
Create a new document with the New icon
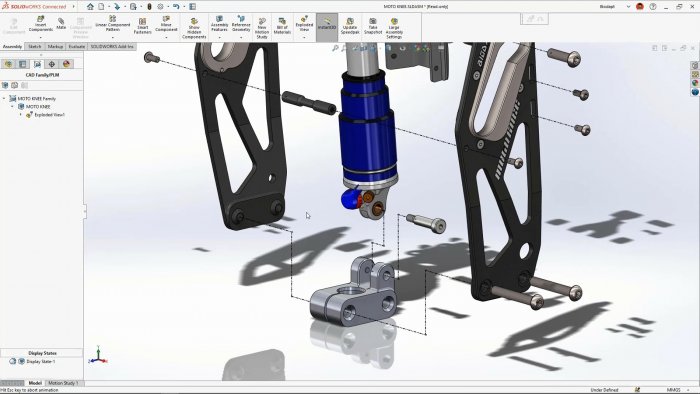101,7
